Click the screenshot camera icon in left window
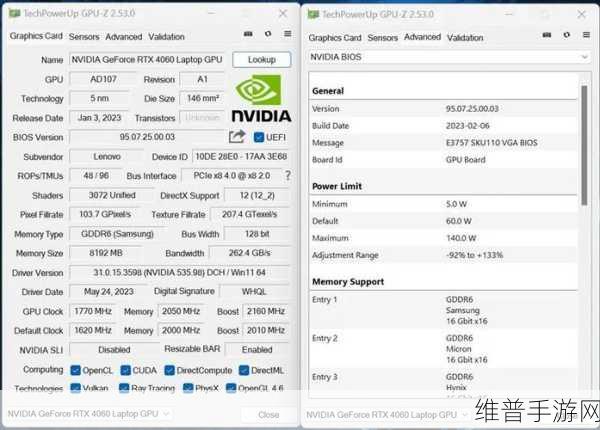The image size is (600, 430). pyautogui.click(x=248, y=34)
